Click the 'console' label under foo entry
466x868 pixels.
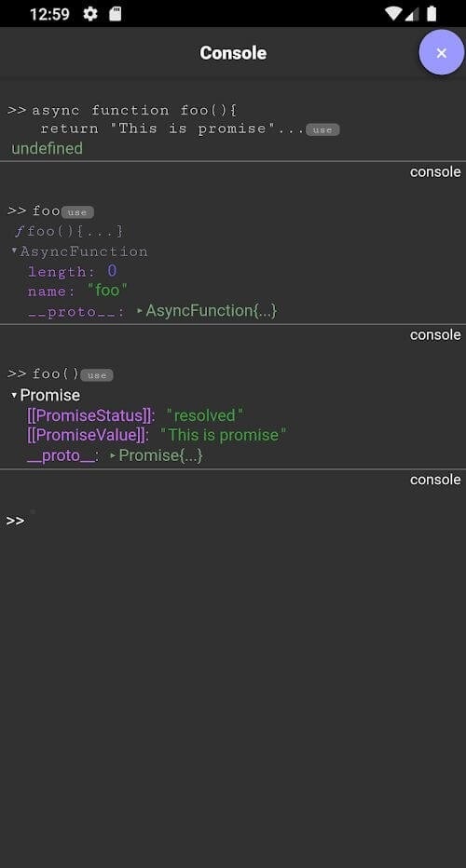(435, 334)
